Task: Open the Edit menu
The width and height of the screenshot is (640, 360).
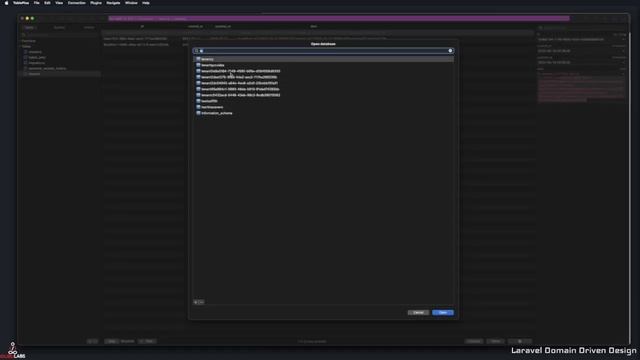Action: coord(47,3)
